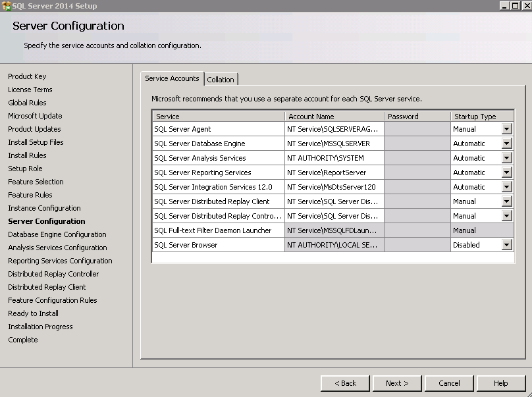This screenshot has height=397, width=532.
Task: Click the Password field for Analysis Services
Action: (417, 158)
